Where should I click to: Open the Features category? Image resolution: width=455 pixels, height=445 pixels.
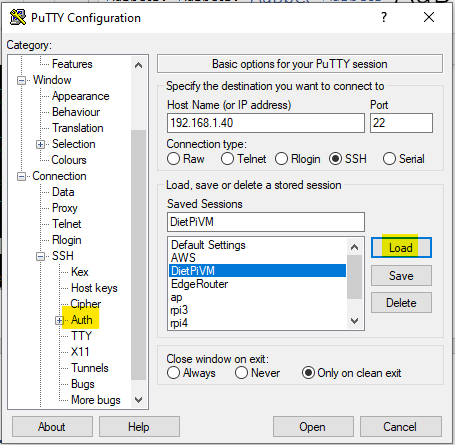pos(72,64)
